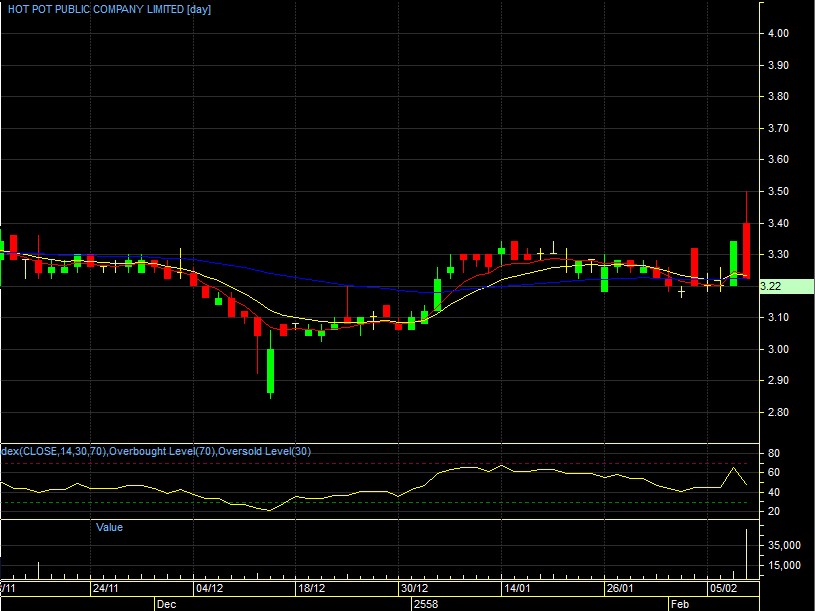The height and width of the screenshot is (611, 815).
Task: Click the 18/12 date marker
Action: click(x=311, y=589)
